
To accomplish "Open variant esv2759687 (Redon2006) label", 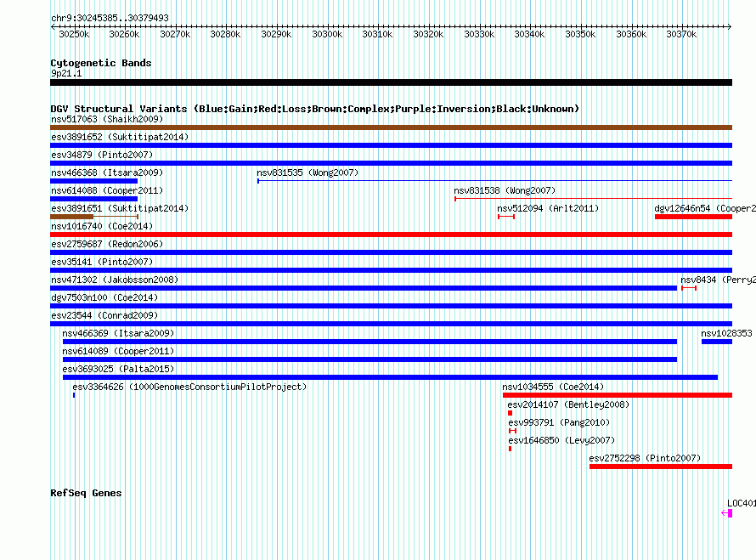I will 107,244.
